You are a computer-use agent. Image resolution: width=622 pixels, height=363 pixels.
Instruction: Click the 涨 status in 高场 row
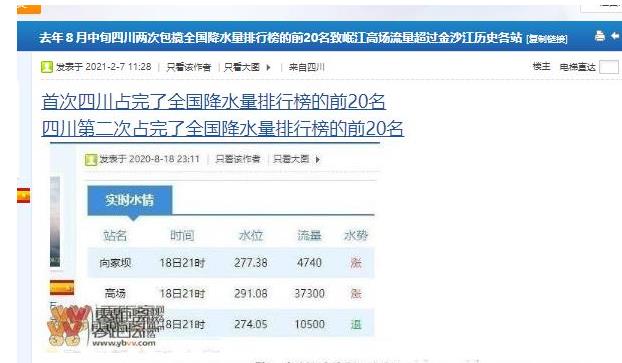(356, 294)
